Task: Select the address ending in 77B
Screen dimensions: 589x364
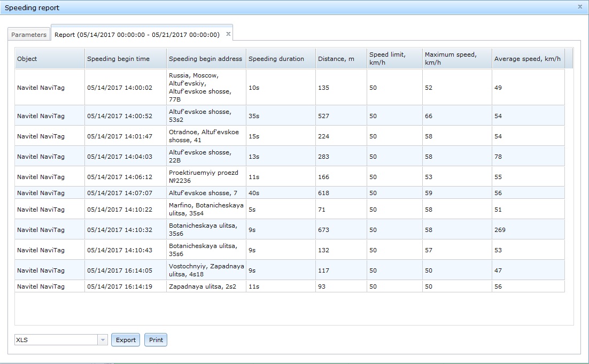Action: (206, 88)
